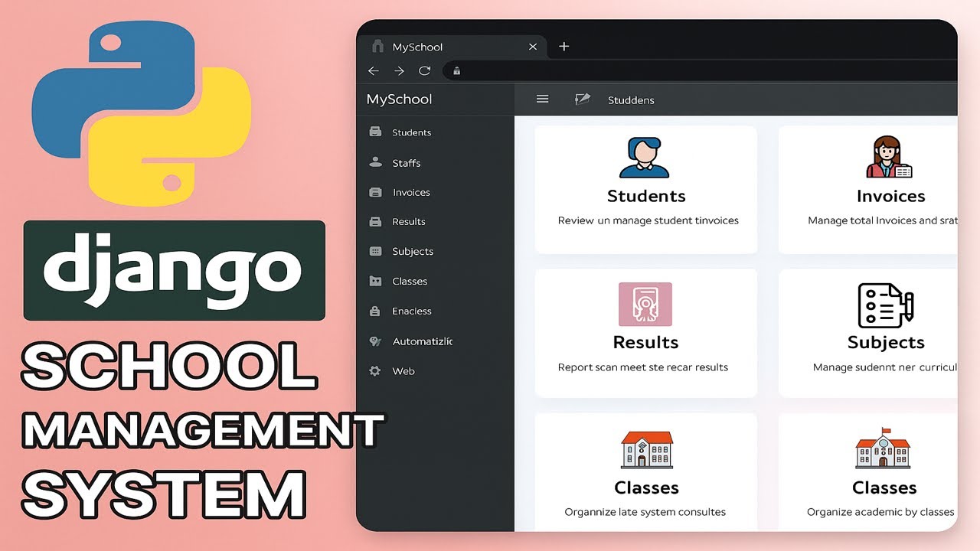Close the MySchool browser tab
980x551 pixels.
click(533, 47)
